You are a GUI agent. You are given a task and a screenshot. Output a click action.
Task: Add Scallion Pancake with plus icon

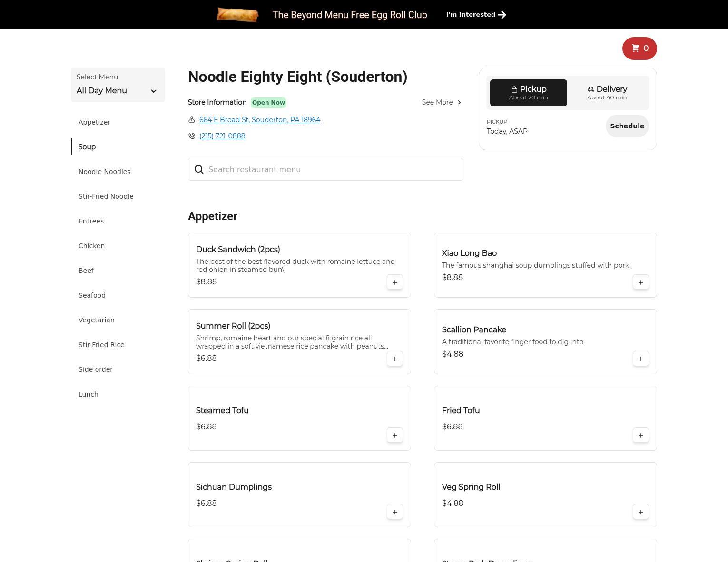click(640, 359)
